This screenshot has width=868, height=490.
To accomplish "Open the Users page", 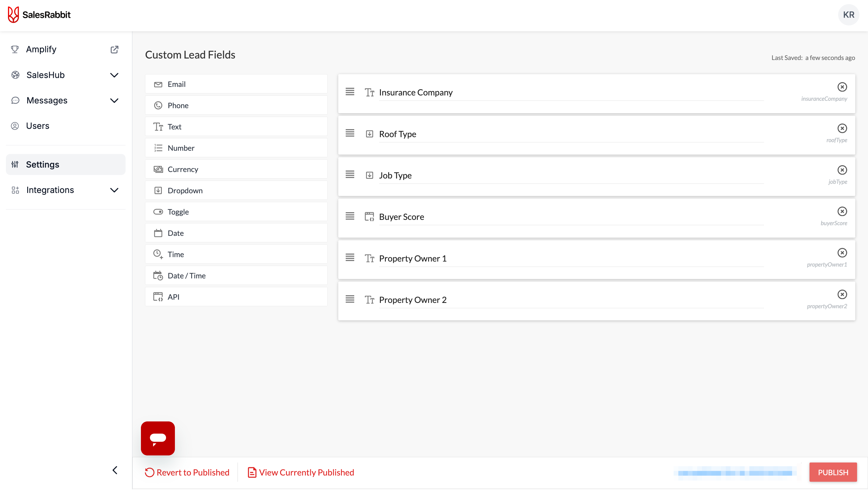I will [x=38, y=126].
